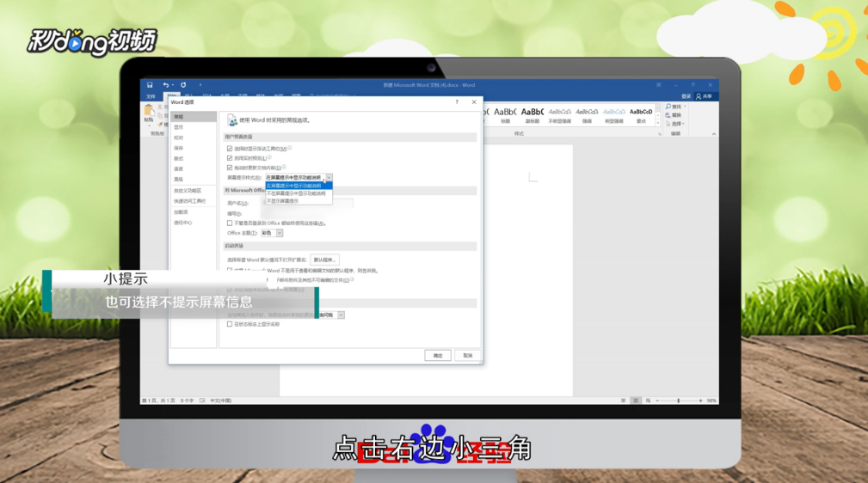Select the 显示 (Display) category
Image resolution: width=868 pixels, height=483 pixels.
(x=194, y=127)
